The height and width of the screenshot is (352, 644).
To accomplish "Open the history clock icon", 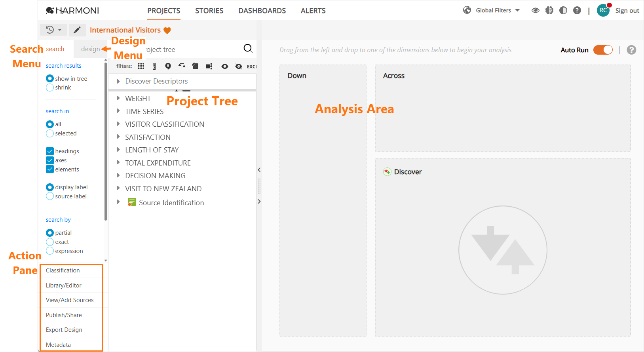I will [50, 30].
